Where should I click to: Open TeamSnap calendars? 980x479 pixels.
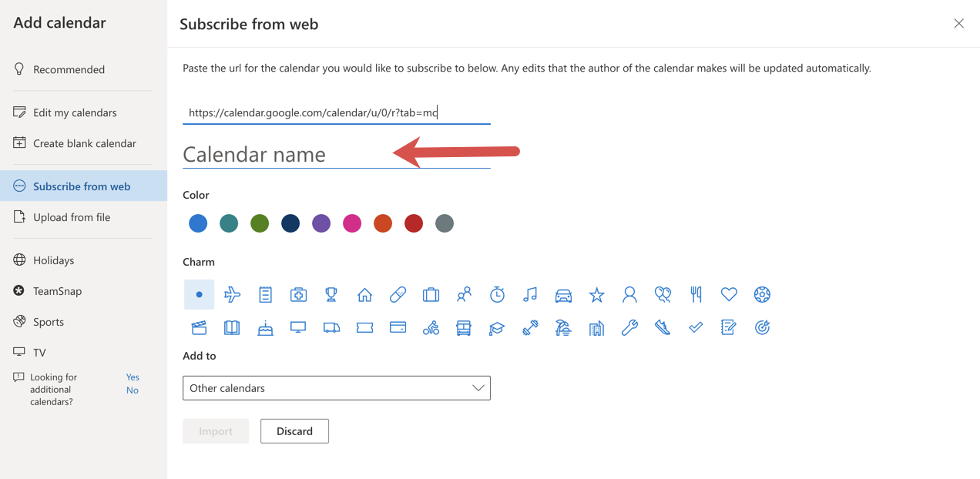(x=83, y=291)
